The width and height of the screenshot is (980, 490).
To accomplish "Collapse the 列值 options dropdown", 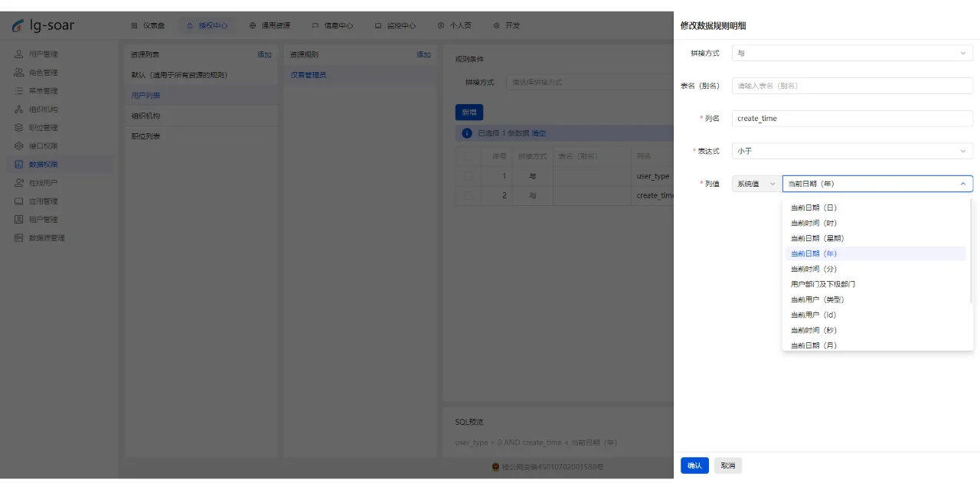I will tap(962, 183).
